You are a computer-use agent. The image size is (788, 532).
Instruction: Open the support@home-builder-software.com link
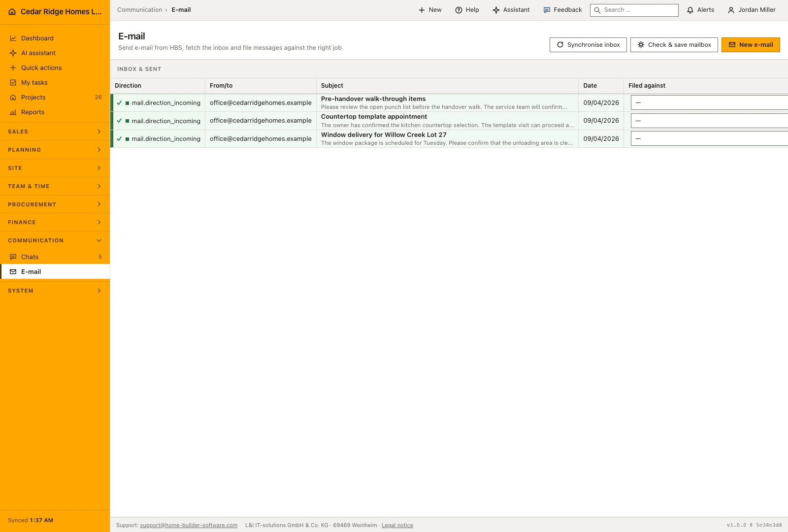click(189, 526)
